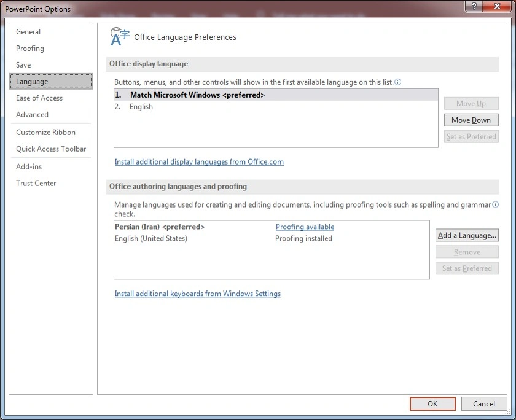Click the authoring languages info icon
The image size is (516, 420).
[x=495, y=204]
